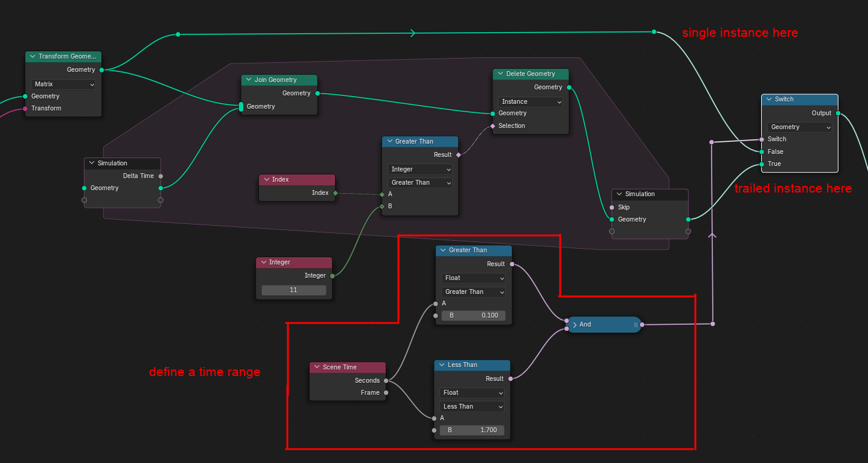The width and height of the screenshot is (868, 463).
Task: Click the Skip input socket on Simulation node
Action: (612, 207)
